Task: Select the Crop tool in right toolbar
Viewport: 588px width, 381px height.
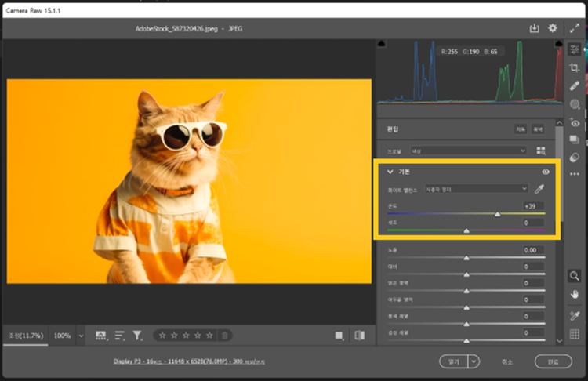Action: (x=575, y=67)
